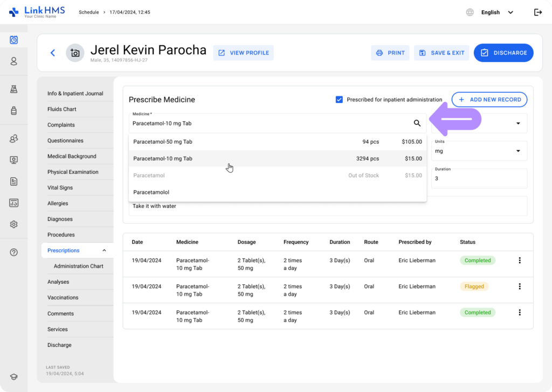Click the patient photo camera icon
The image size is (552, 392).
75,53
